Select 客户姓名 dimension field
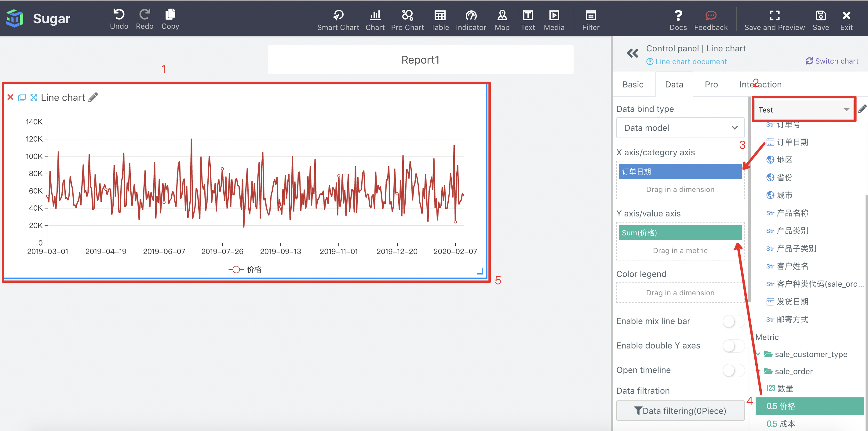The image size is (868, 431). (787, 266)
